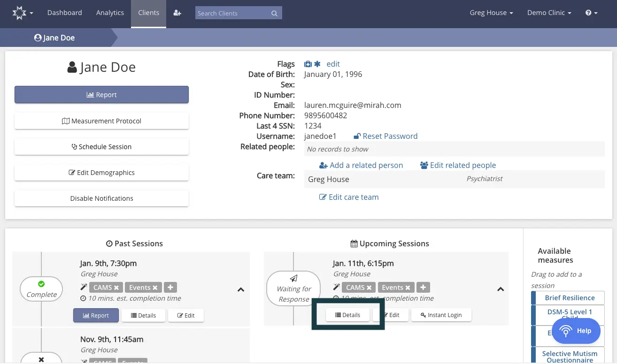617x364 pixels.
Task: Click the Reset Password link
Action: coord(390,136)
